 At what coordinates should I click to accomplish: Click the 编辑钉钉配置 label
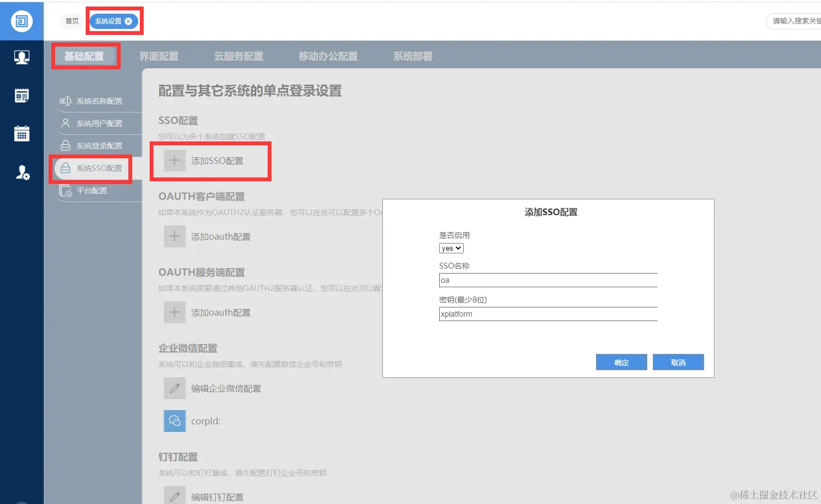pyautogui.click(x=217, y=497)
